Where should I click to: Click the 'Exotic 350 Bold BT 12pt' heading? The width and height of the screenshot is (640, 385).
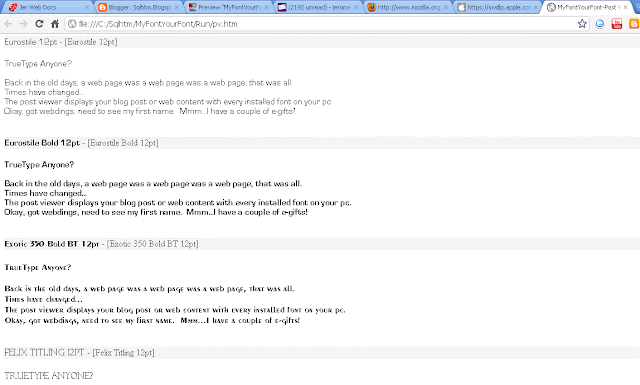pyautogui.click(x=52, y=244)
